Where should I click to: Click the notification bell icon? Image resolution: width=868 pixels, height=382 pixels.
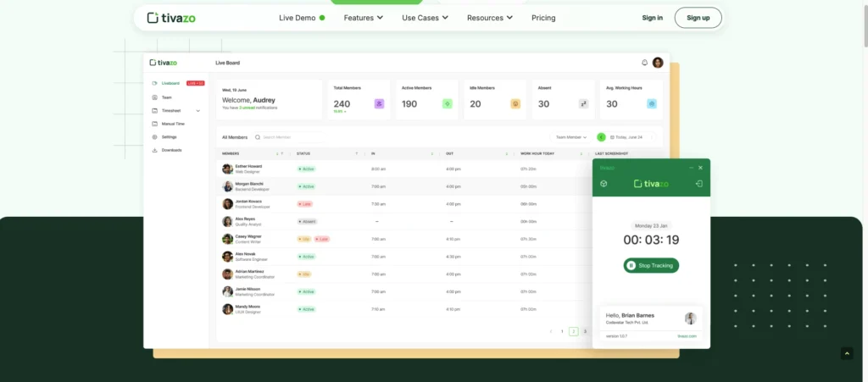[644, 63]
